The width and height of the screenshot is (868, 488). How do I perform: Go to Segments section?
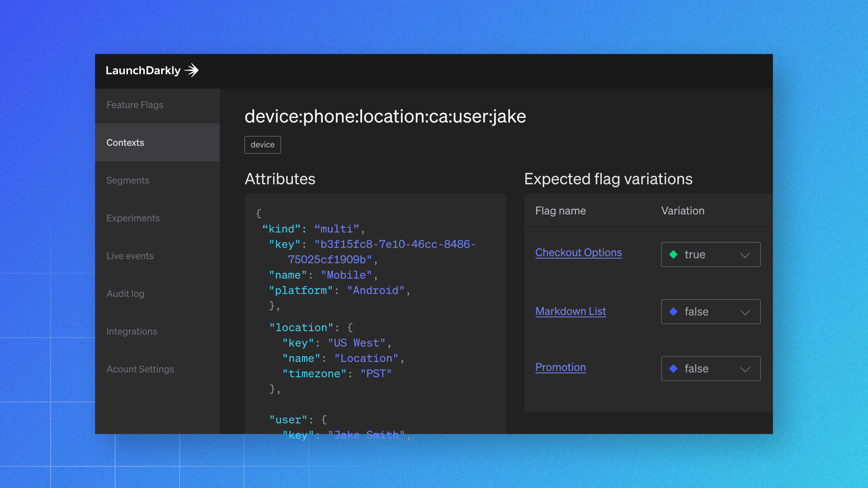coord(127,180)
